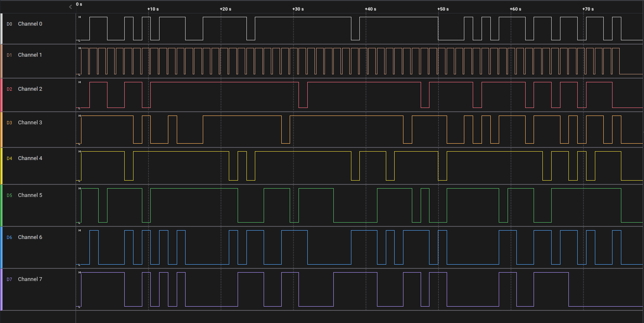Screen dimensions: 644x323
Task: Click the D2 channel identifier
Action: click(x=9, y=89)
